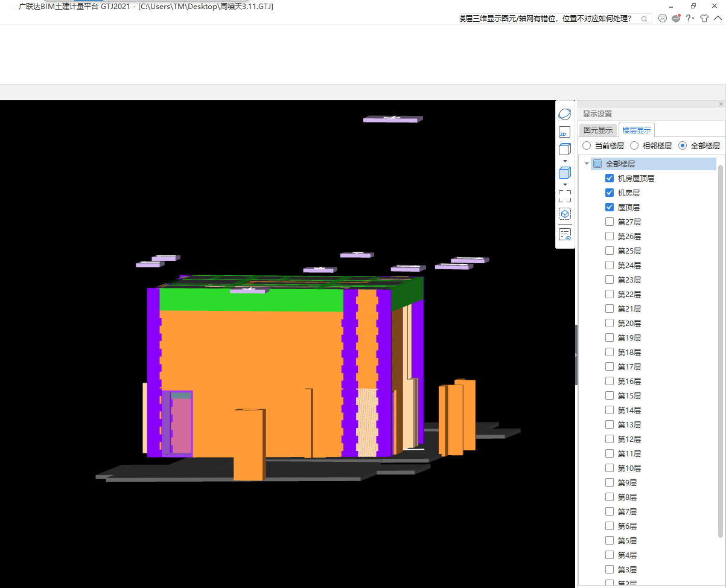Check the 第5层 checkbox
The height and width of the screenshot is (588, 726).
[x=610, y=540]
